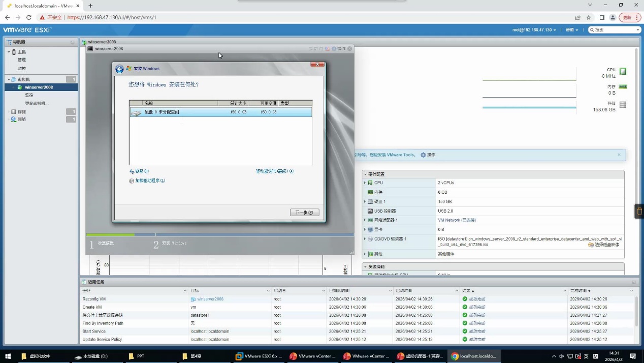Open Monitor (监控) under winserver2008

pos(29,95)
